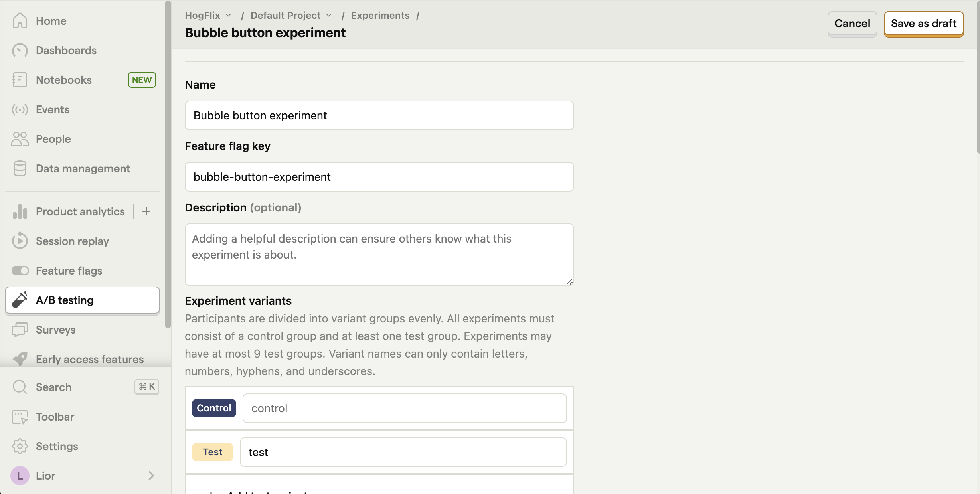The image size is (980, 494).
Task: Click the Session replay icon
Action: (x=20, y=241)
